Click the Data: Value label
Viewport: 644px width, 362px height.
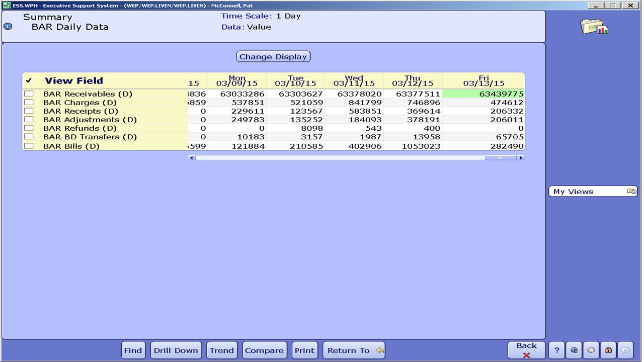[x=246, y=27]
